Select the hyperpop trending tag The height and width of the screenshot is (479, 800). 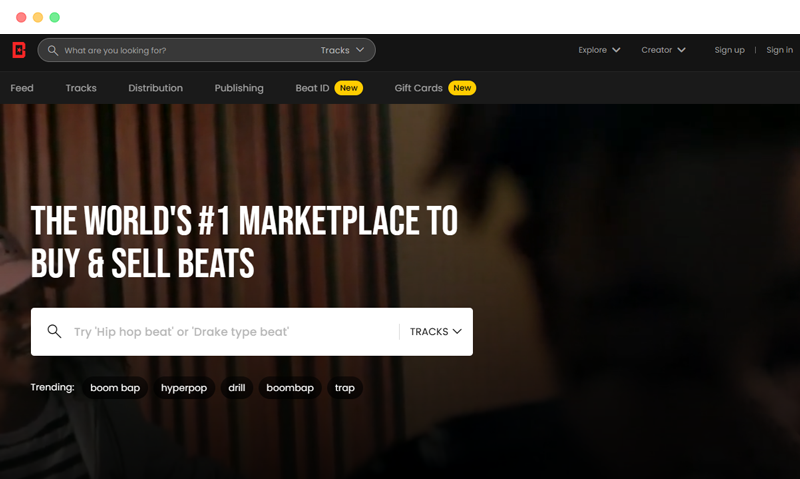point(184,388)
